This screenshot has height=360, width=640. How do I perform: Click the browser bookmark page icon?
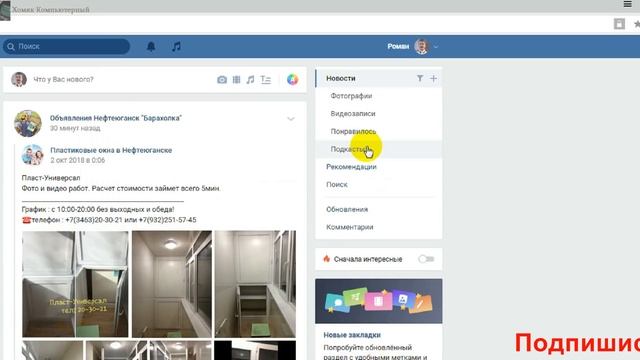coord(619,24)
